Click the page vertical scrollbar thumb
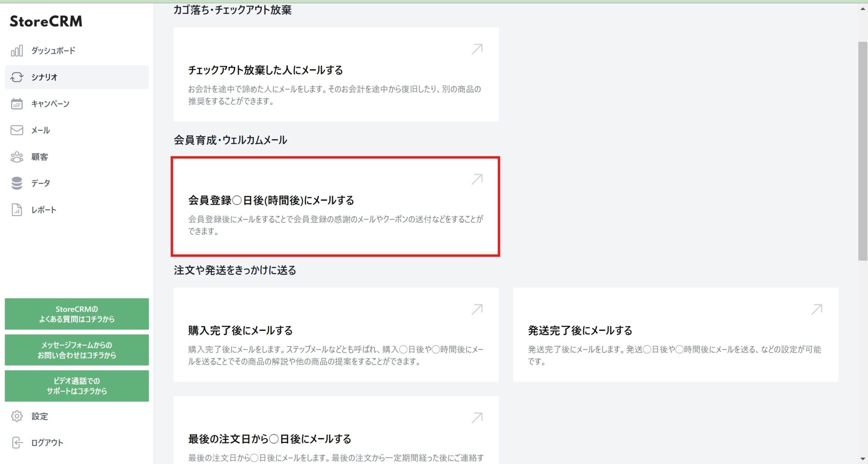868x464 pixels. [863, 151]
